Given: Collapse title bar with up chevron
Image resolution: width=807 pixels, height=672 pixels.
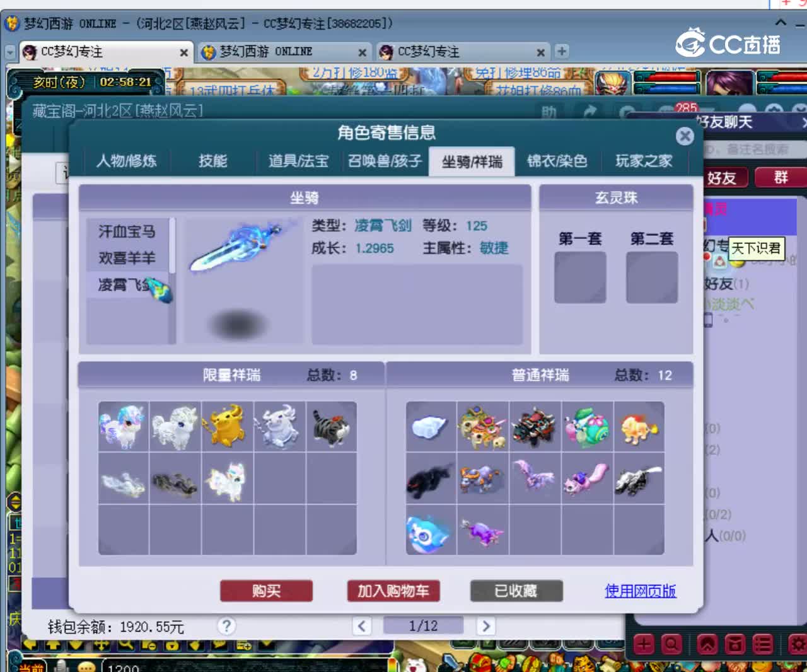Looking at the screenshot, I should point(781,23).
